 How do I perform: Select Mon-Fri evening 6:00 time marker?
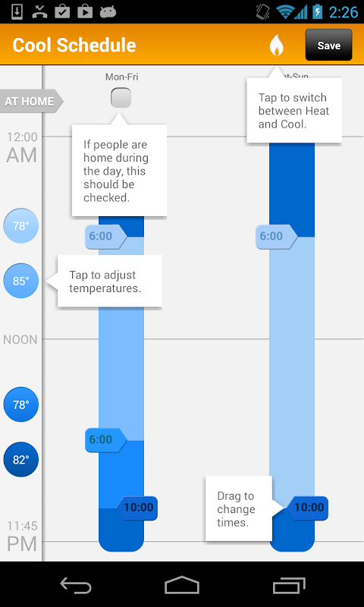106,440
